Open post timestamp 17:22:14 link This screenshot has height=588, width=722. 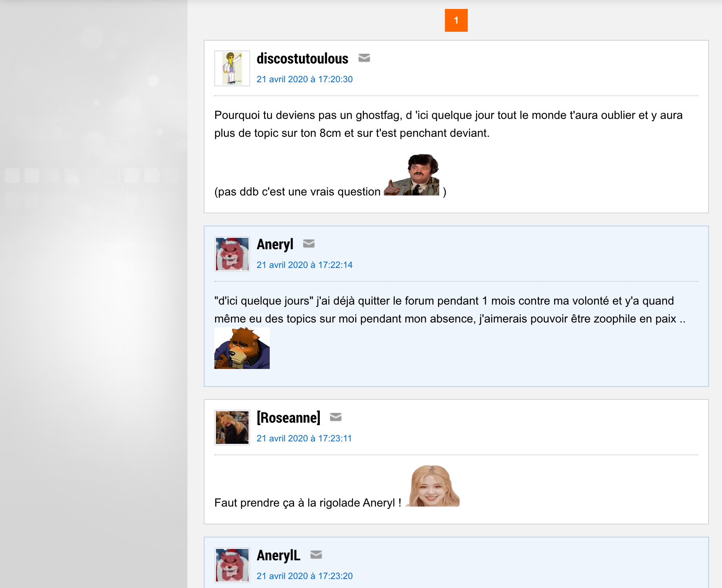[305, 265]
